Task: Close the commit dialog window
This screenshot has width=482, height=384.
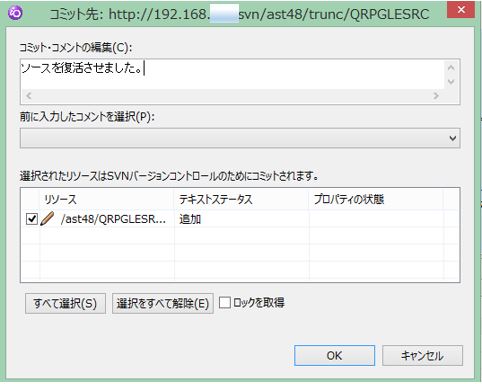Action: tap(461, 10)
